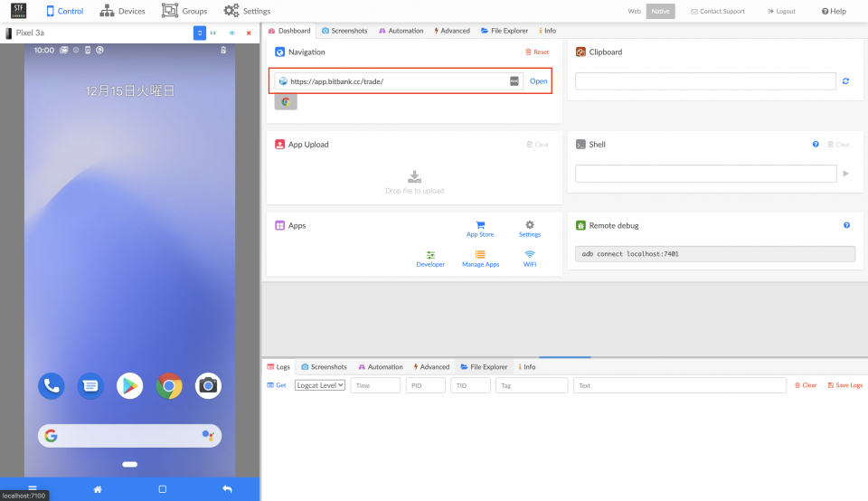868x501 pixels.
Task: Tap Play Store app on device
Action: tap(129, 386)
